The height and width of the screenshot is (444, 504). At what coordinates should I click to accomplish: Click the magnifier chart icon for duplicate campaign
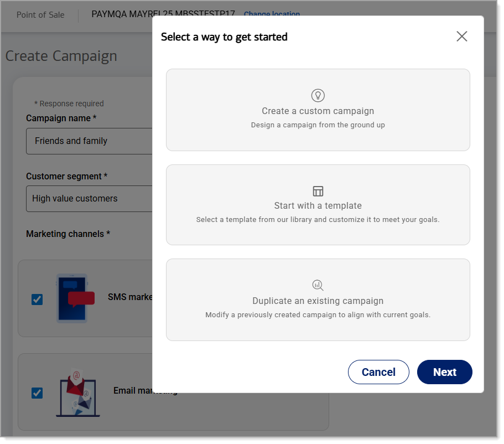click(x=318, y=286)
